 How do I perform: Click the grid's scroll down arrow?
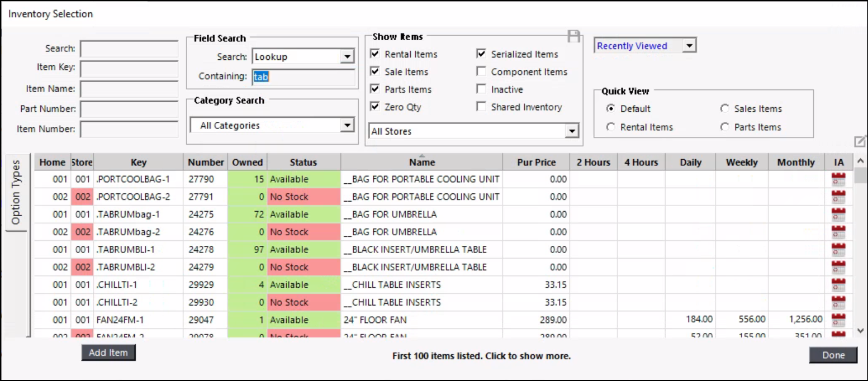point(861,331)
